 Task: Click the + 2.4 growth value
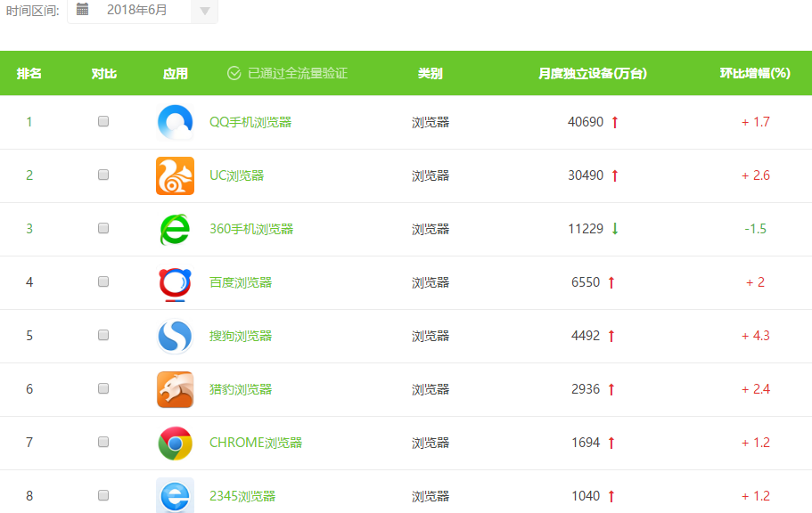coord(756,389)
